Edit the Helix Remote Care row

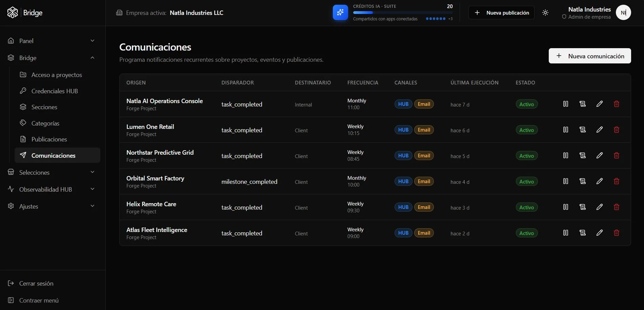point(600,207)
